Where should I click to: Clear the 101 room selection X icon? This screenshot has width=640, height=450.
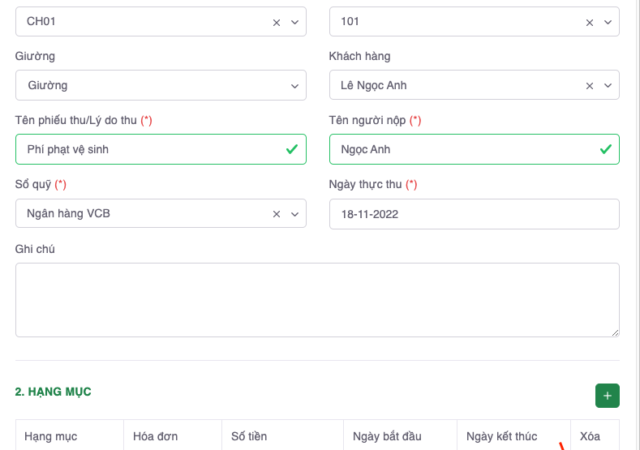tap(590, 22)
